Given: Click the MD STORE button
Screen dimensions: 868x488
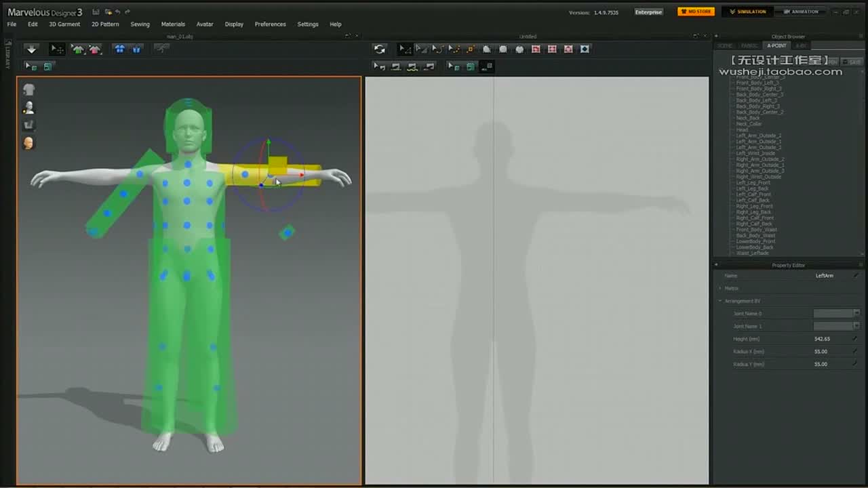Looking at the screenshot, I should tap(696, 12).
